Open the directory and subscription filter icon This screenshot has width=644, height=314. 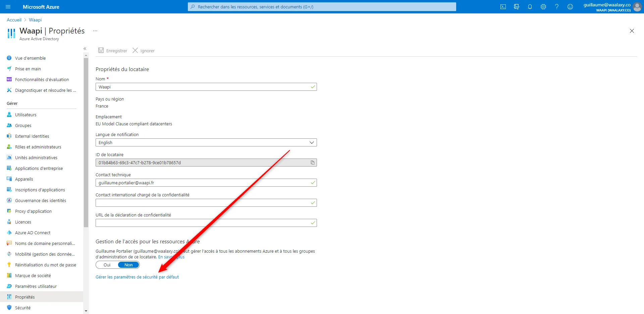point(517,7)
